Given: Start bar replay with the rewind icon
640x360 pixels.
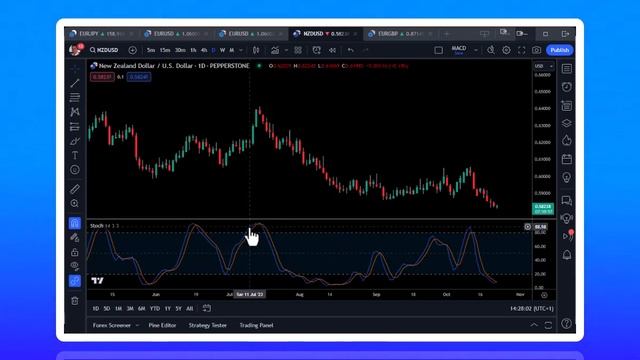Looking at the screenshot, I should pyautogui.click(x=333, y=50).
